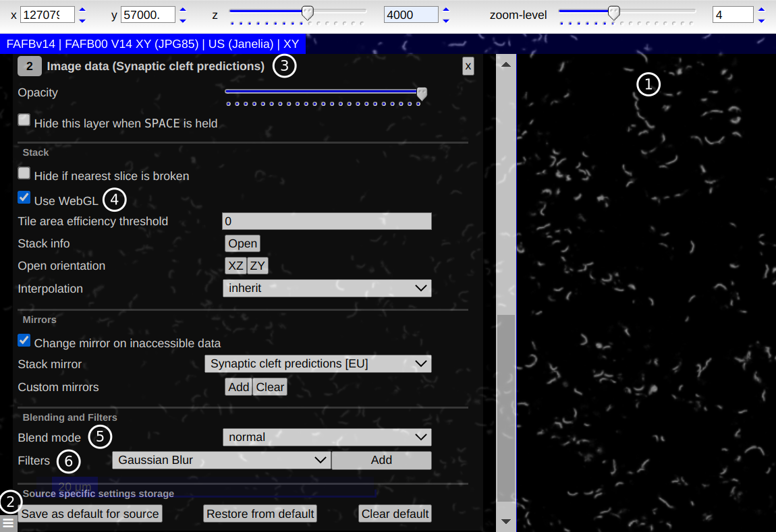
Task: Open the layer settings hamburger menu icon
Action: pos(8,523)
